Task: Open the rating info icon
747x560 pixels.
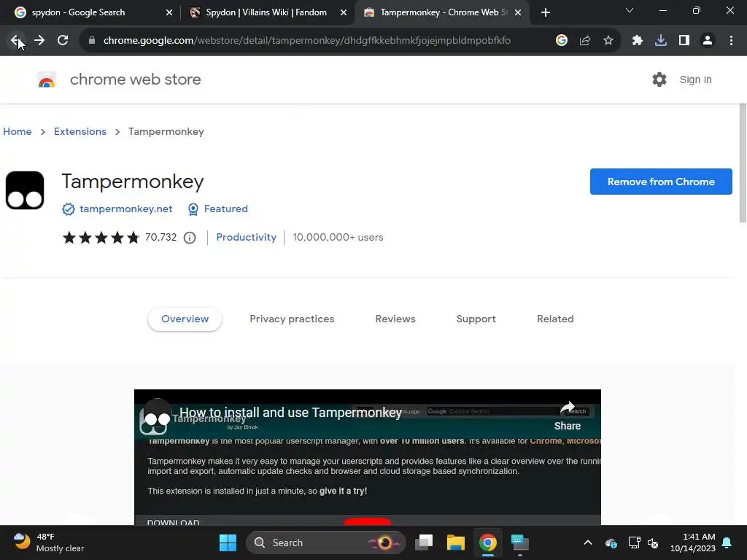Action: (x=190, y=238)
